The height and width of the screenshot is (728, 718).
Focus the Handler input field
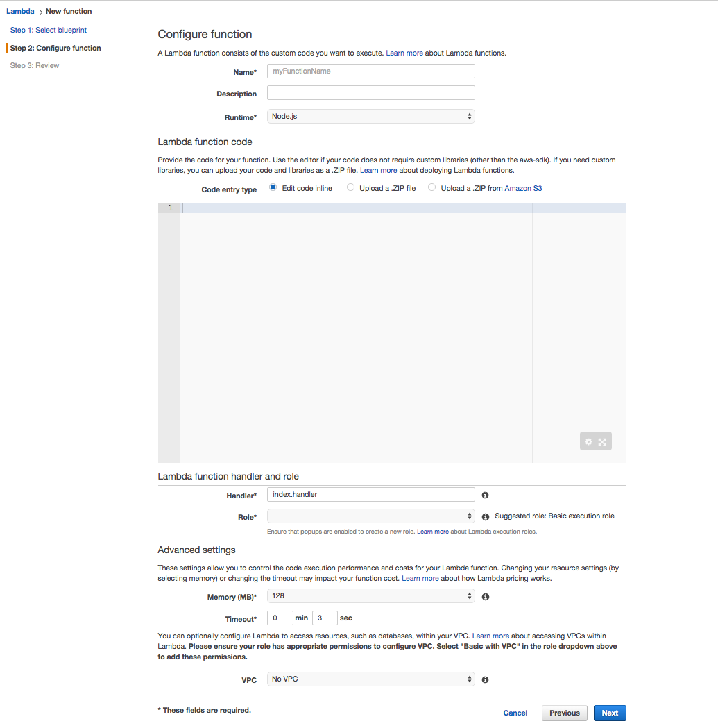coord(371,494)
